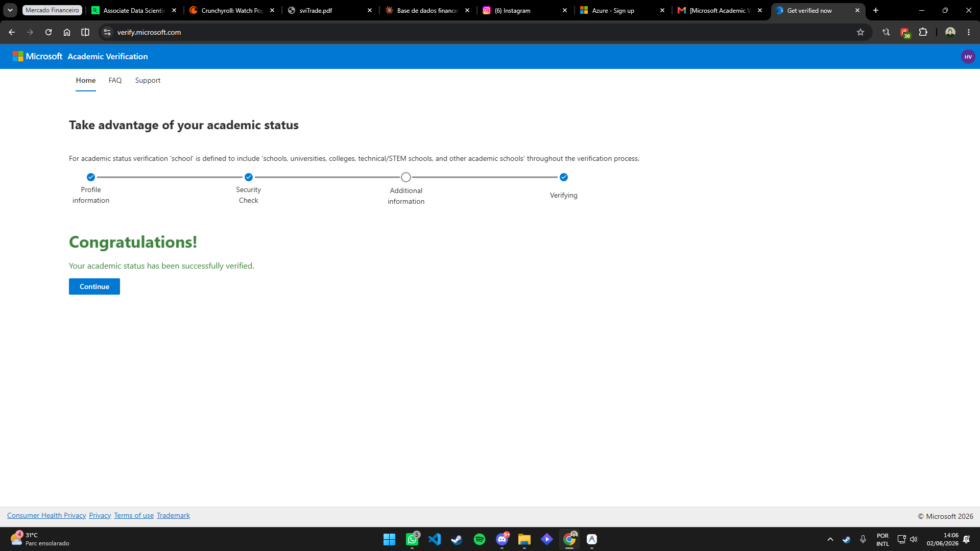Screen dimensions: 980x551
Task: Open the network icon in the system tray
Action: coord(901,539)
